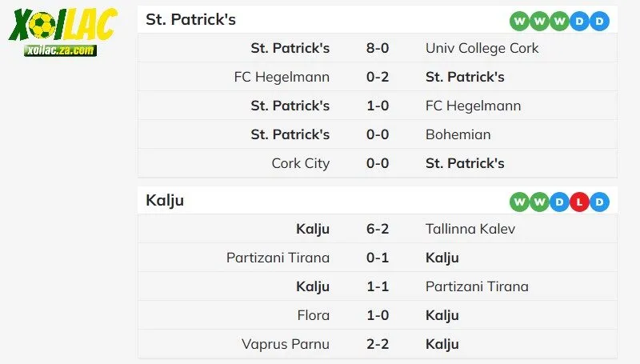Click Cork City team name
Image resolution: width=640 pixels, height=364 pixels.
[300, 163]
